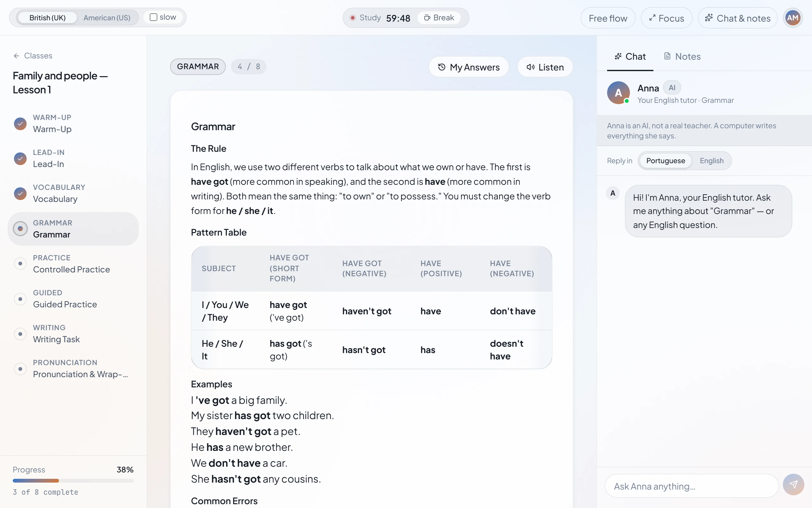The height and width of the screenshot is (508, 812).
Task: Open the Writing Task lesson step
Action: pos(73,334)
